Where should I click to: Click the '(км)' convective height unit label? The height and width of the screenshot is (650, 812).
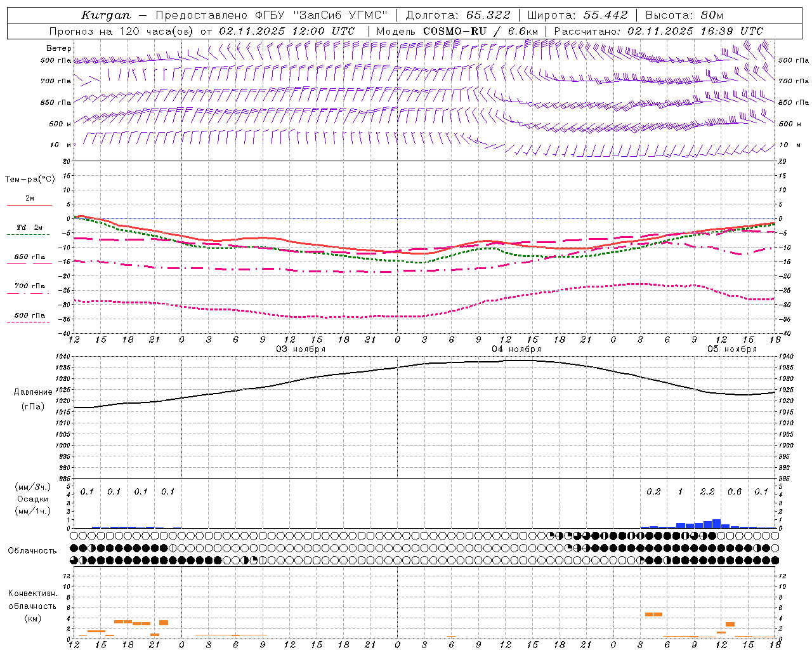[33, 618]
